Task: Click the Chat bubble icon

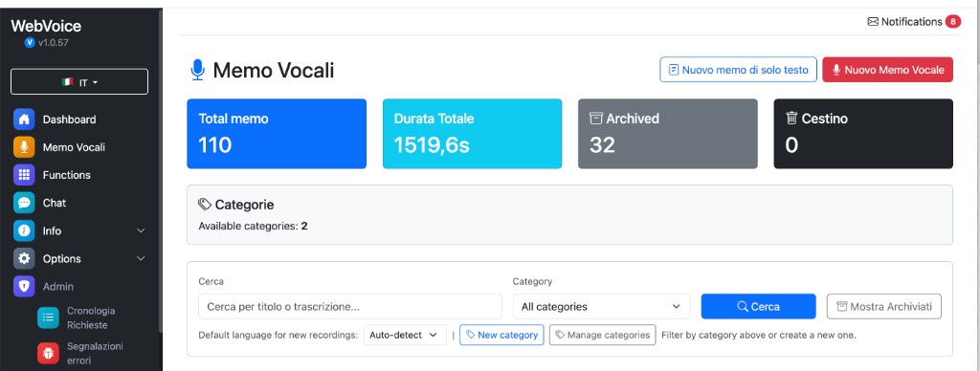Action: [24, 203]
